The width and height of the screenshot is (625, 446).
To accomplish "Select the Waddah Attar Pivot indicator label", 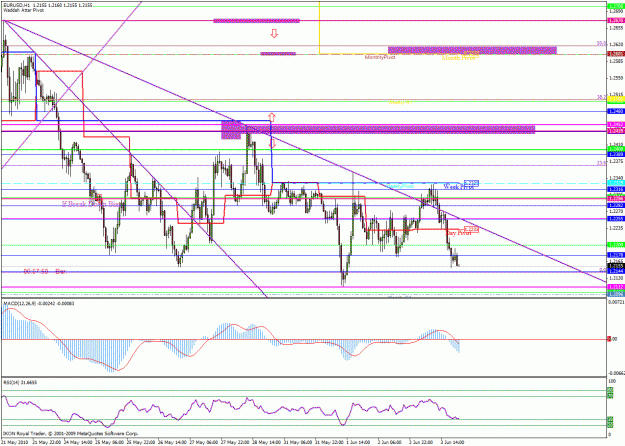I will coord(24,10).
